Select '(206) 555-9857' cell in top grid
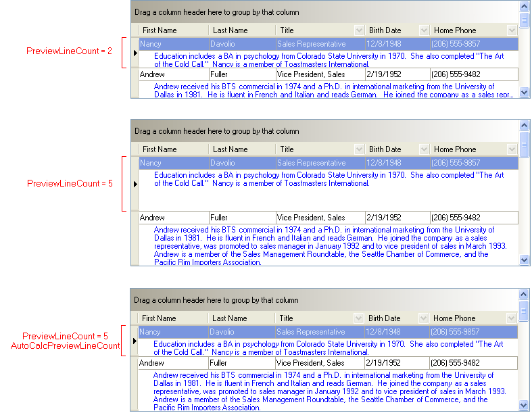This screenshot has width=532, height=413. click(x=474, y=44)
